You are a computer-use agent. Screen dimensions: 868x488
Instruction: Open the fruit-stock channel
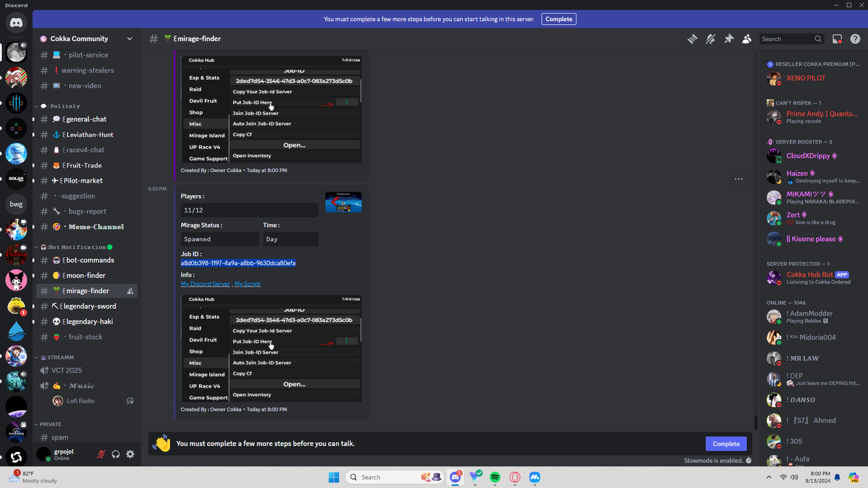[x=87, y=337]
